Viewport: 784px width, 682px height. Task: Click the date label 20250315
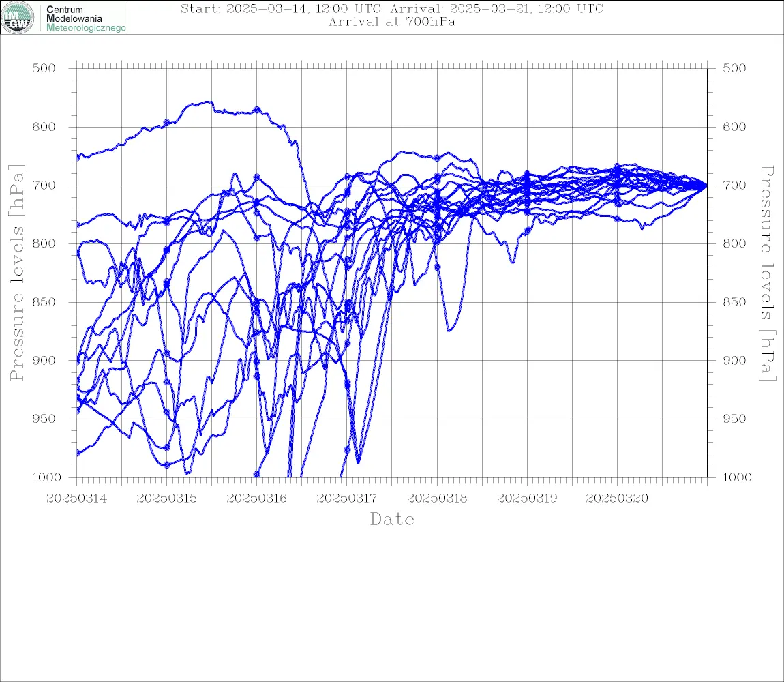[x=166, y=499]
